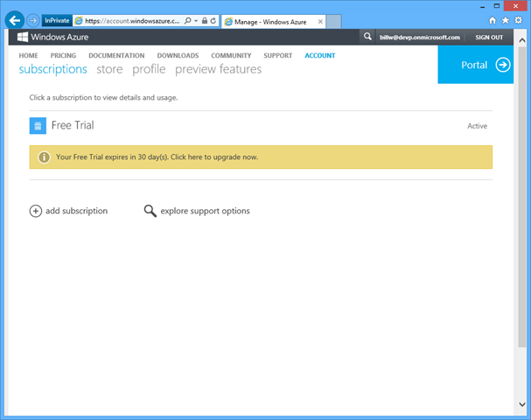Click the browser Forward arrow button
Screen dimensions: 531x420
click(33, 19)
